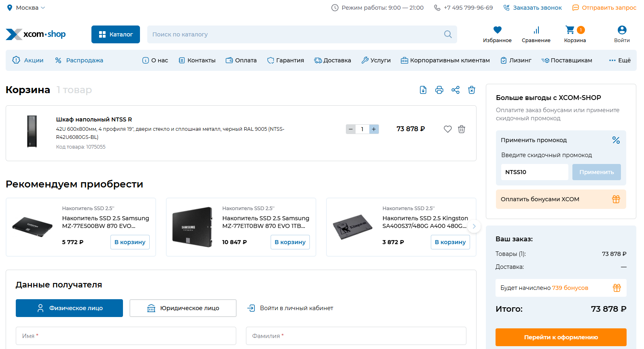Viewport: 644px width, 349px height.
Task: Click the clear cart trash icon in header
Action: (472, 90)
